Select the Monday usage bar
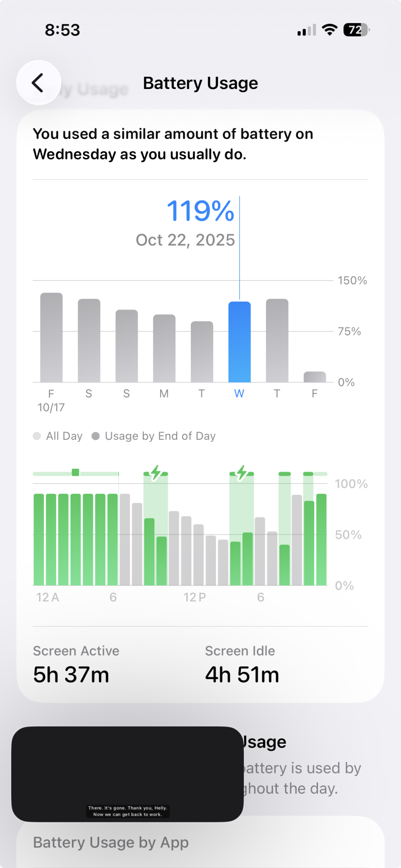Viewport: 401px width, 868px height. click(164, 348)
